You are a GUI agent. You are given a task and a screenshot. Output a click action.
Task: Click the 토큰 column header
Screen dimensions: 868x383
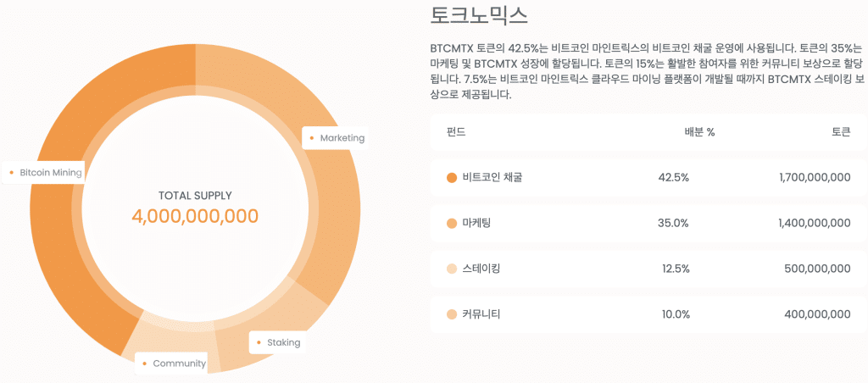pos(841,132)
